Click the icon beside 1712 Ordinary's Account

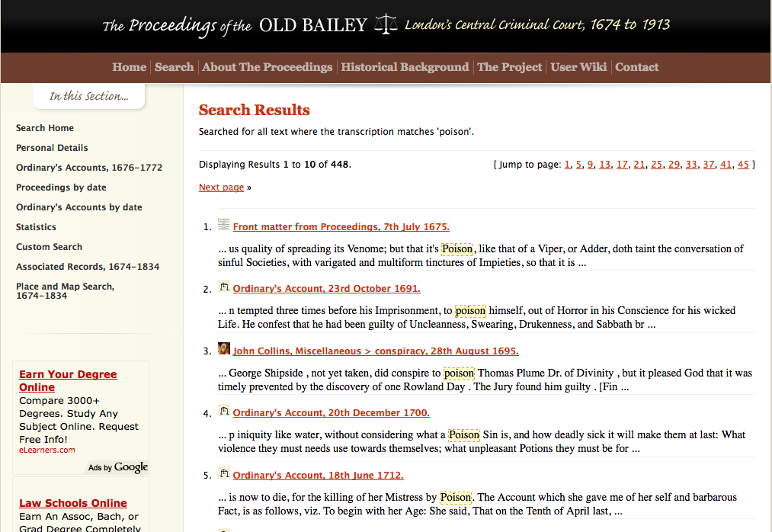pos(224,474)
